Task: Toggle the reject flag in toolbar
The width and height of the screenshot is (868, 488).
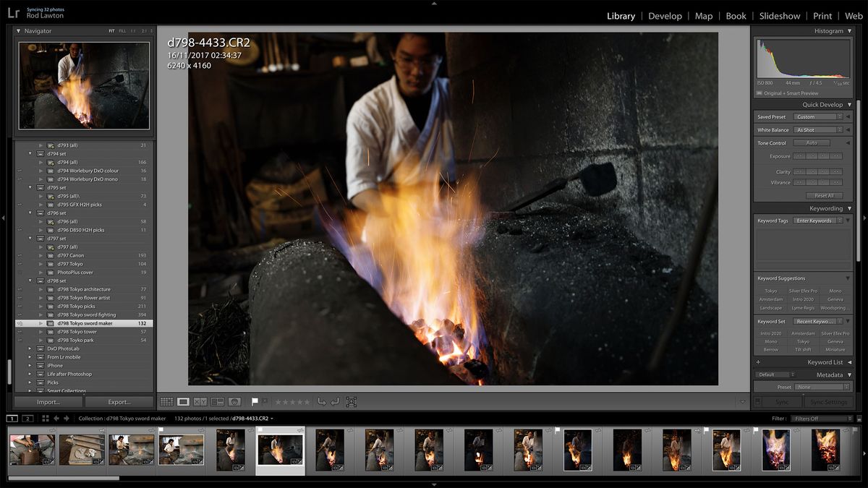Action: click(264, 401)
